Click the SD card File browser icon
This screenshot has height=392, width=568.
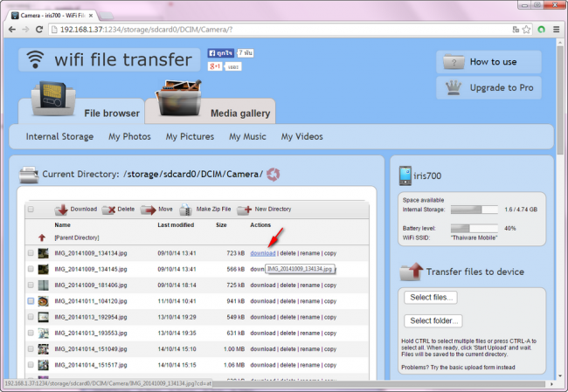pos(53,99)
